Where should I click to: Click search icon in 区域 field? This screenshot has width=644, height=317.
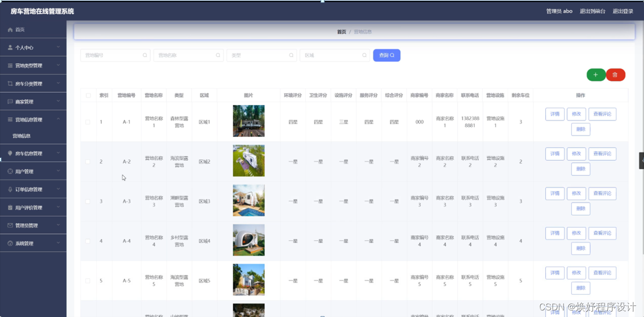click(364, 55)
